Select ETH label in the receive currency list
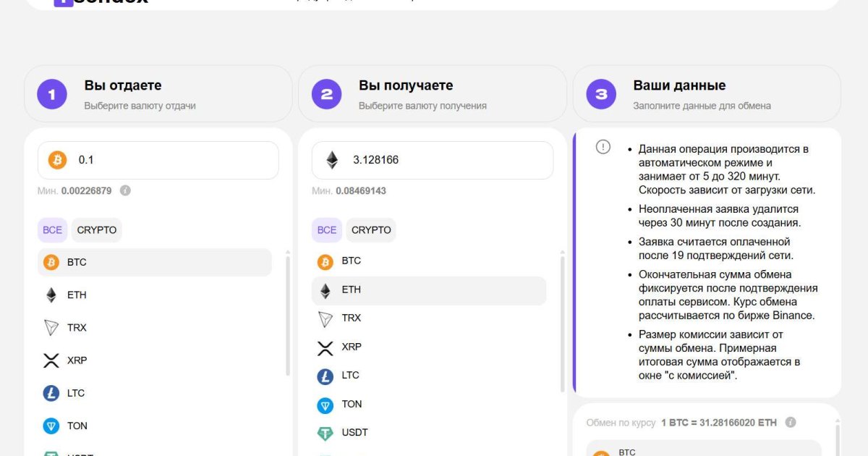The height and width of the screenshot is (456, 868). tap(351, 290)
